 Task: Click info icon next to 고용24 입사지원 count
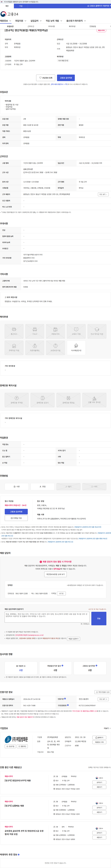click(97, 666)
